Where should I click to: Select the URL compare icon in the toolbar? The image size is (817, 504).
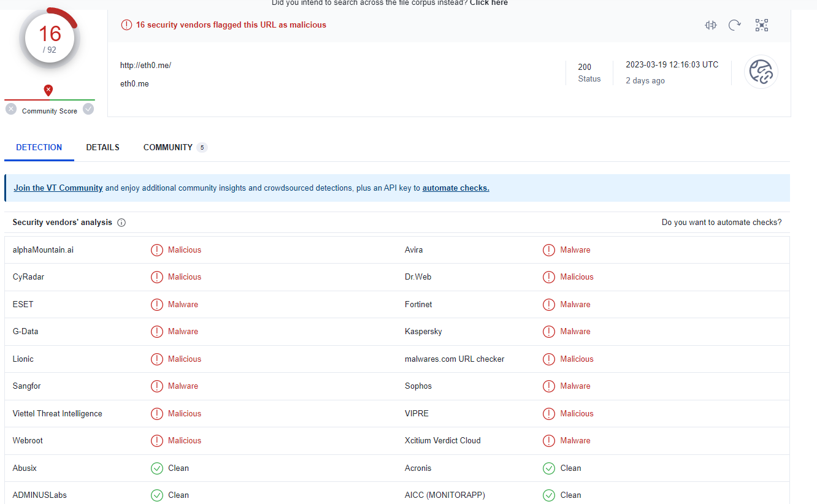point(710,25)
